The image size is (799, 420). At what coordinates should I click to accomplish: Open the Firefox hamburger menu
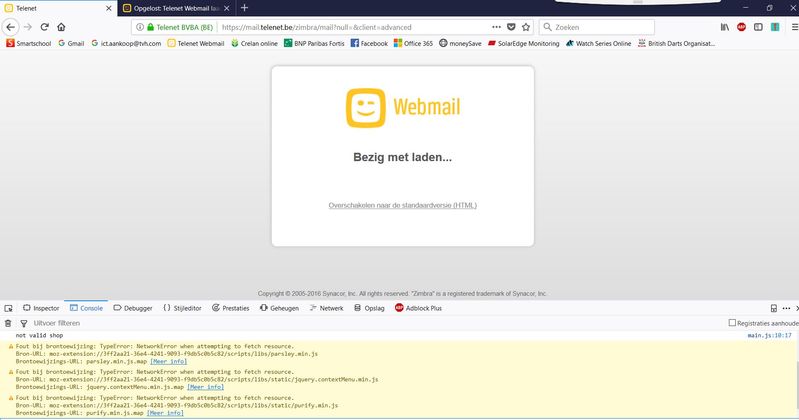[x=794, y=27]
